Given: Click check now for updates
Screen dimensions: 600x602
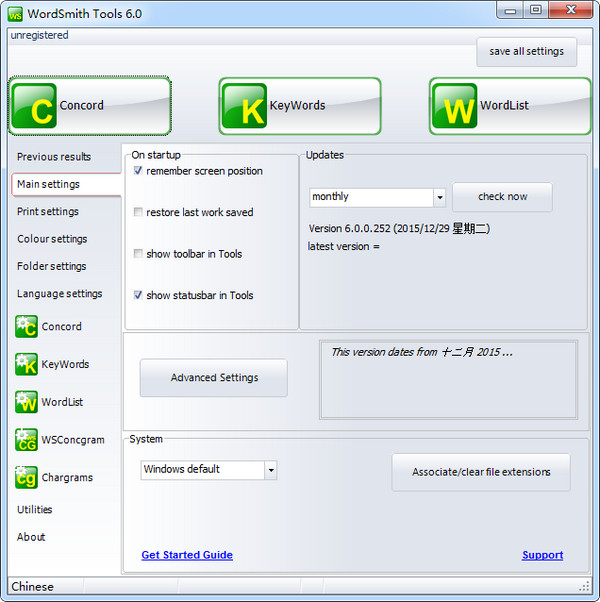Looking at the screenshot, I should (x=502, y=197).
